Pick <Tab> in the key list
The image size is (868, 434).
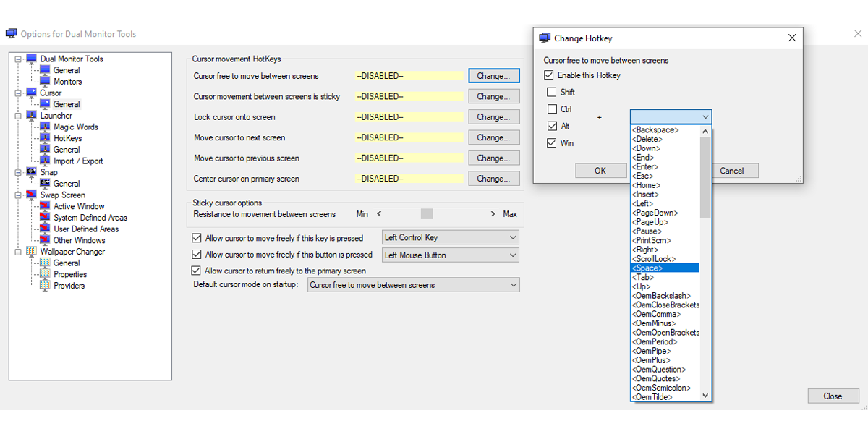[665, 277]
